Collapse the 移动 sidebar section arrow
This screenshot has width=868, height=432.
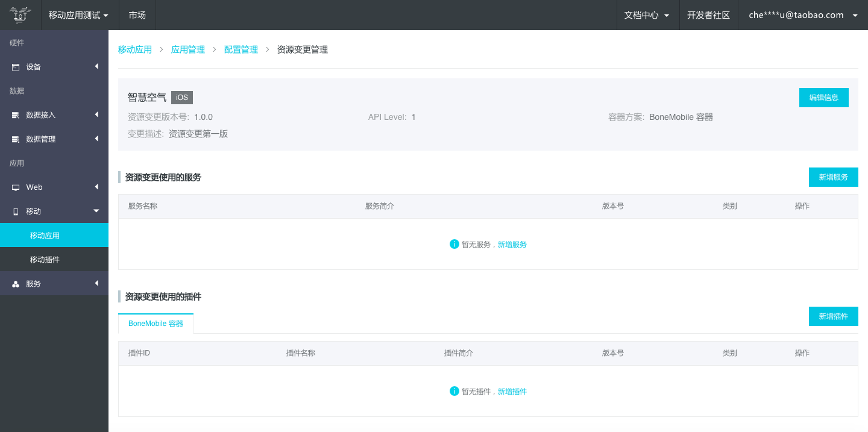[x=96, y=211]
